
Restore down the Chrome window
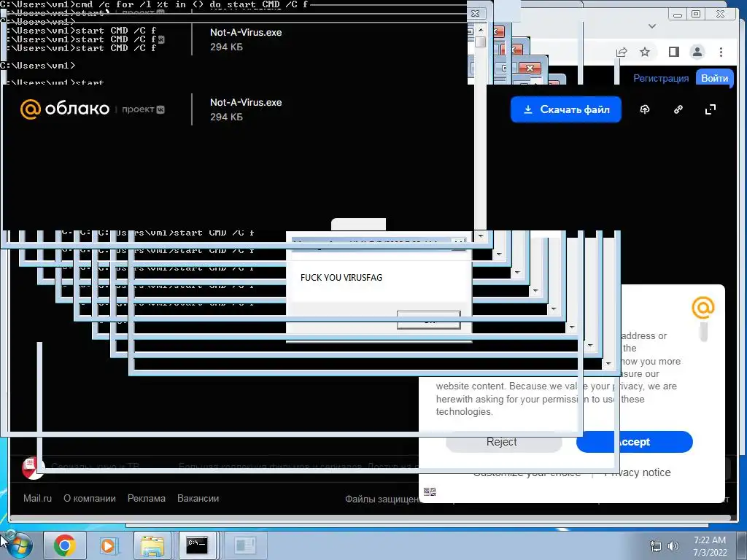(x=696, y=14)
